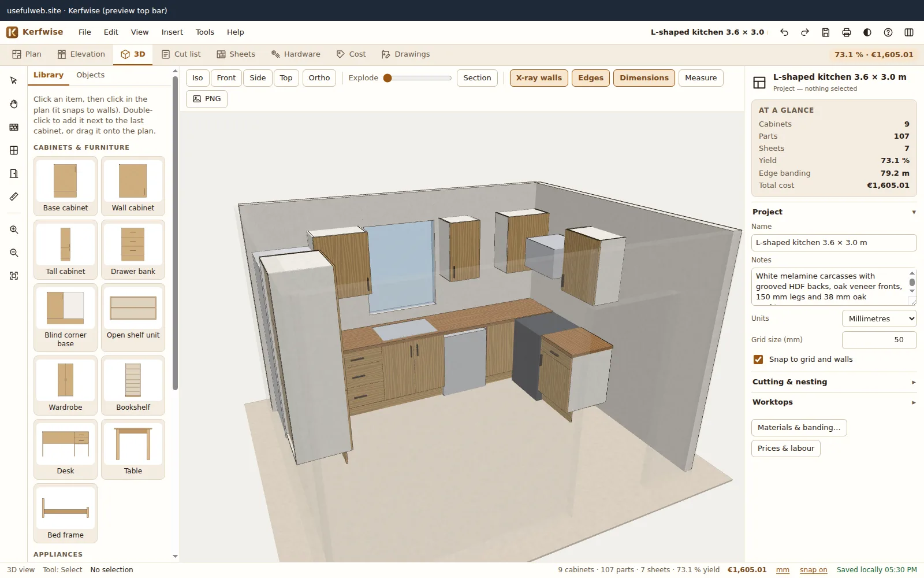924x578 pixels.
Task: Open Materials & banding dialog
Action: pyautogui.click(x=799, y=428)
